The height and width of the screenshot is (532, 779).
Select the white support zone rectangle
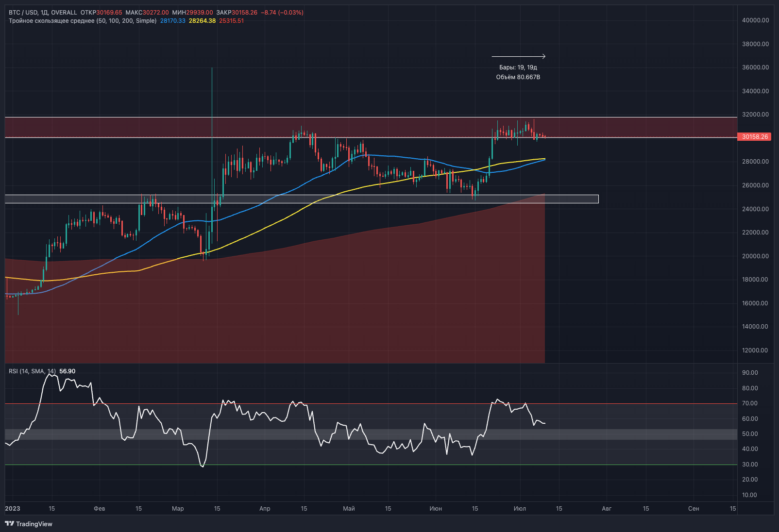point(301,199)
